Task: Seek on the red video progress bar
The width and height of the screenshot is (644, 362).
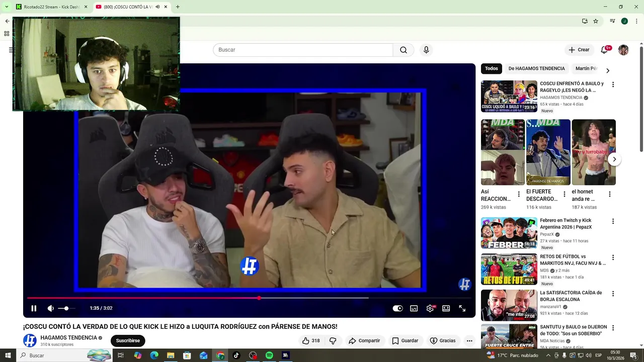Action: [249, 298]
